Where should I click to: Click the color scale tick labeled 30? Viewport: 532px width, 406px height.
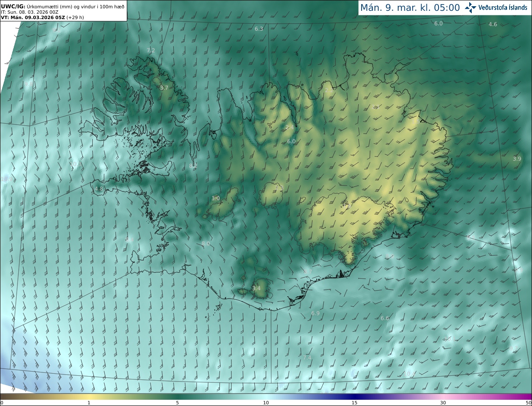point(443,403)
